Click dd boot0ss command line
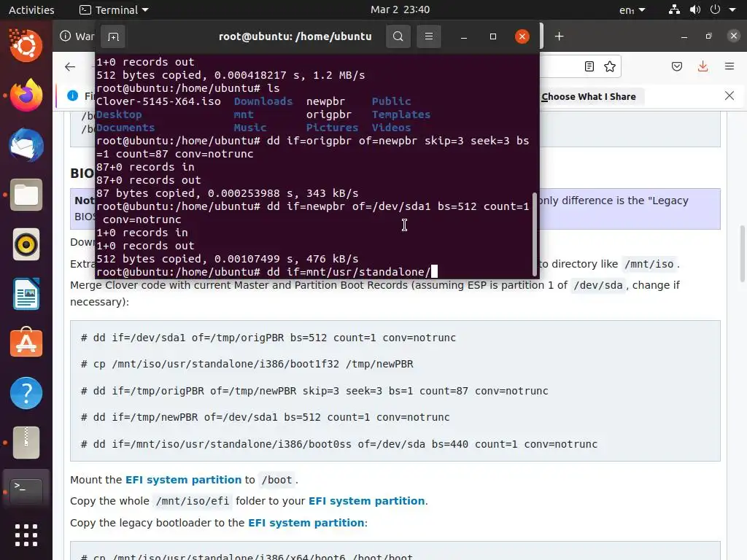Viewport: 747px width, 560px height. (x=338, y=444)
